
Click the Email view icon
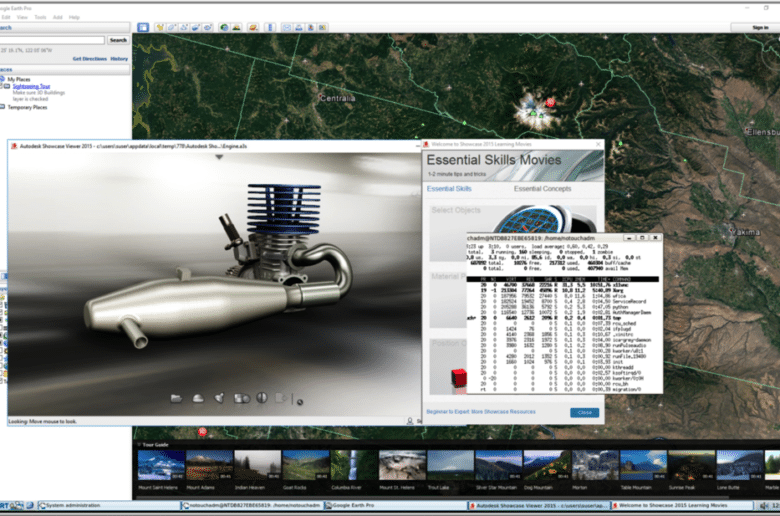287,27
